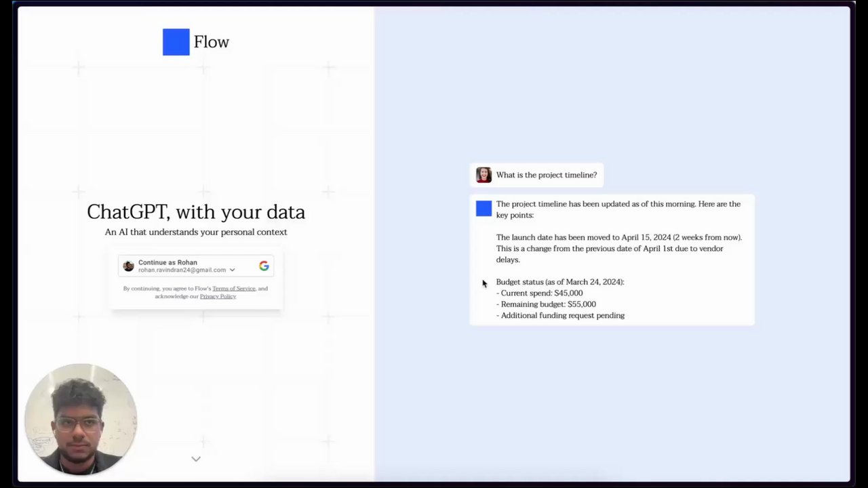Click the 'ChatGPT, with your data' headline
This screenshot has width=868, height=488.
click(196, 212)
